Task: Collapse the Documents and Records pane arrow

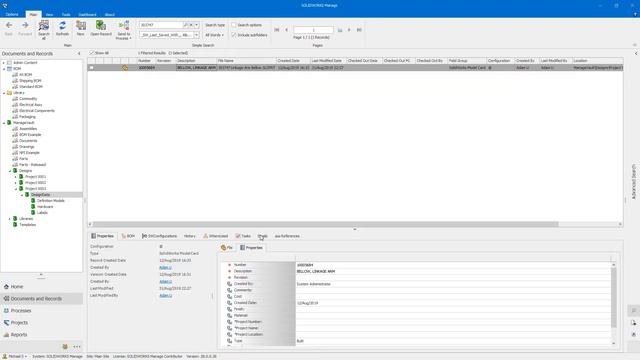Action: pyautogui.click(x=79, y=53)
